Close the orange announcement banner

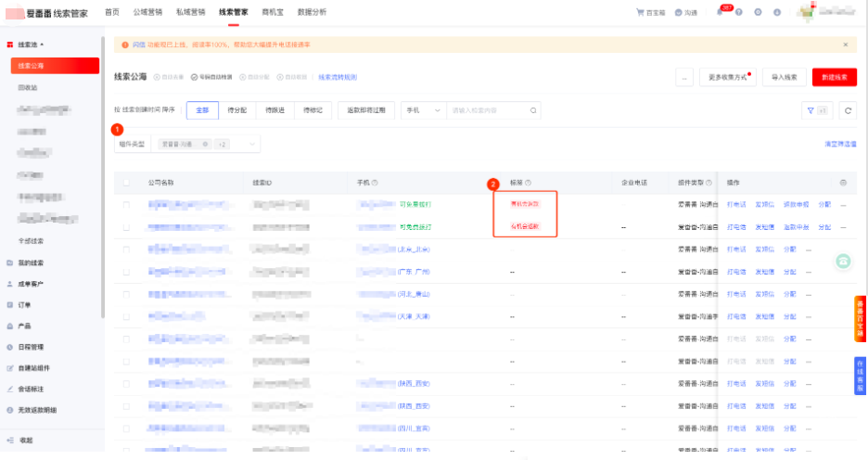pyautogui.click(x=845, y=45)
